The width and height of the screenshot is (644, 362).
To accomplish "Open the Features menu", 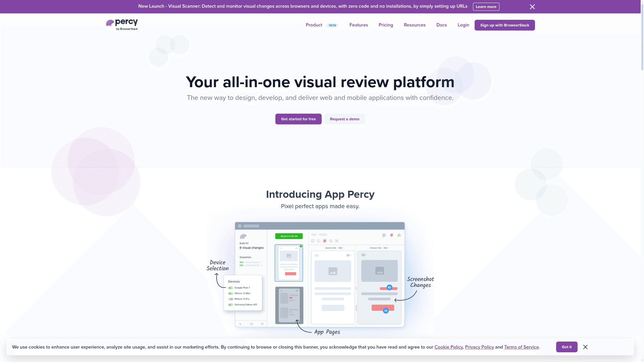I will (x=359, y=25).
